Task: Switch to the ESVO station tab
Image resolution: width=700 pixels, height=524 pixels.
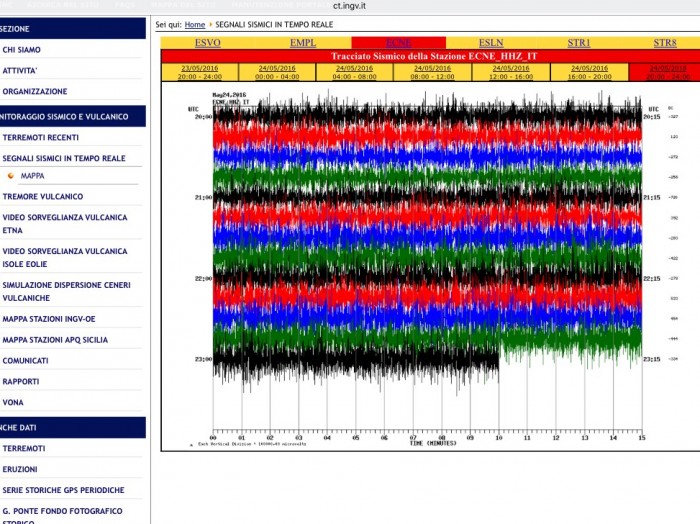Action: tap(208, 43)
